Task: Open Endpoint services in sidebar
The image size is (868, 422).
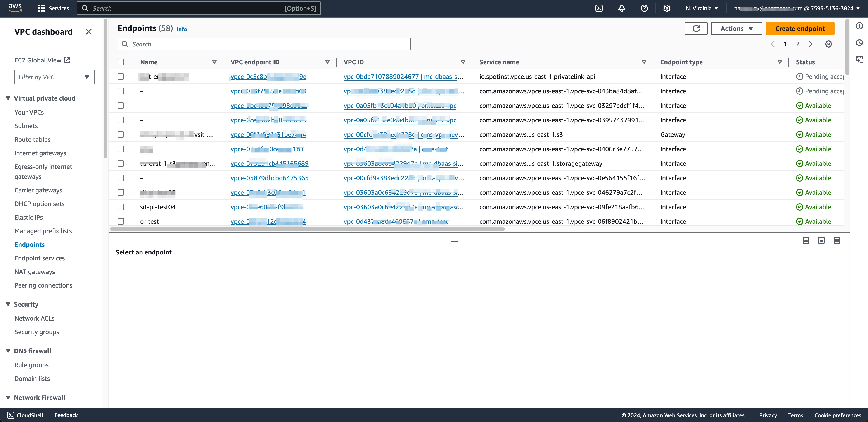Action: (x=39, y=258)
